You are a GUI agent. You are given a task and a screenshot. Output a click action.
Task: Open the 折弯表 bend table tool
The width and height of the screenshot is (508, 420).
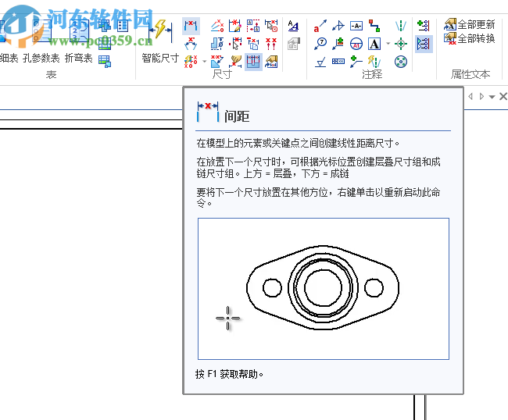pos(79,41)
